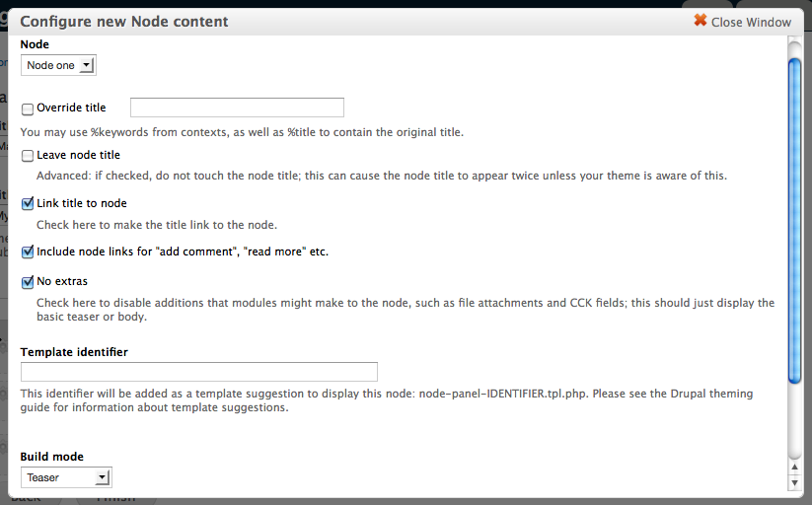Click the Build mode field label
This screenshot has width=812, height=505.
51,457
